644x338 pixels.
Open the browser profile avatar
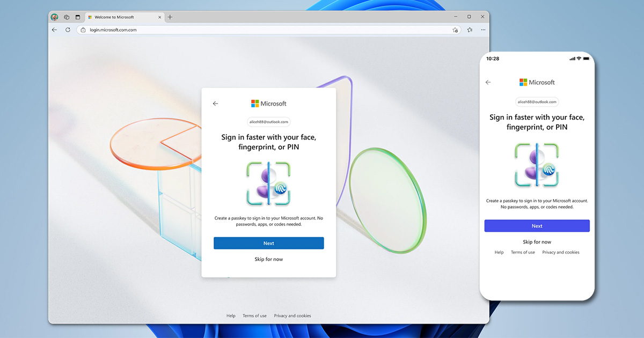[54, 17]
